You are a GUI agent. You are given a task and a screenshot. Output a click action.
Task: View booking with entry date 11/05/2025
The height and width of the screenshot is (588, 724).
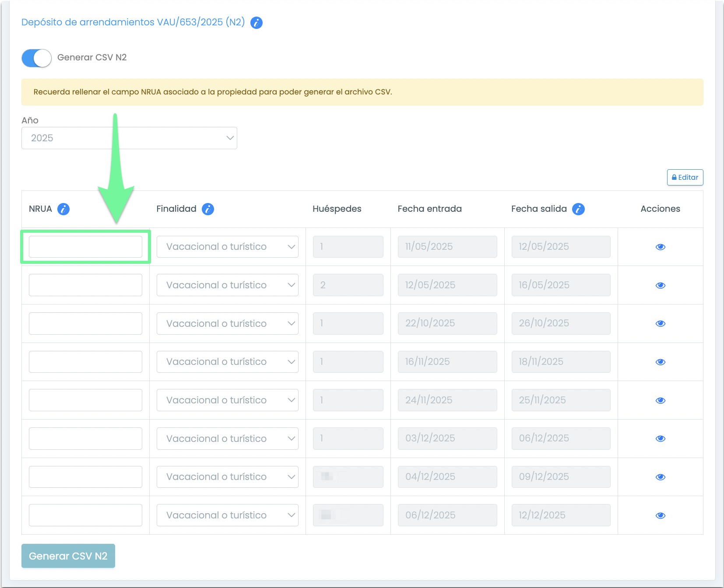[x=660, y=247]
